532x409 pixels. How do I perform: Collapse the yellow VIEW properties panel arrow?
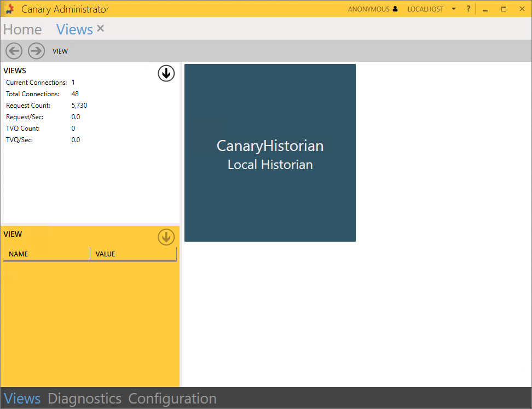pyautogui.click(x=166, y=237)
